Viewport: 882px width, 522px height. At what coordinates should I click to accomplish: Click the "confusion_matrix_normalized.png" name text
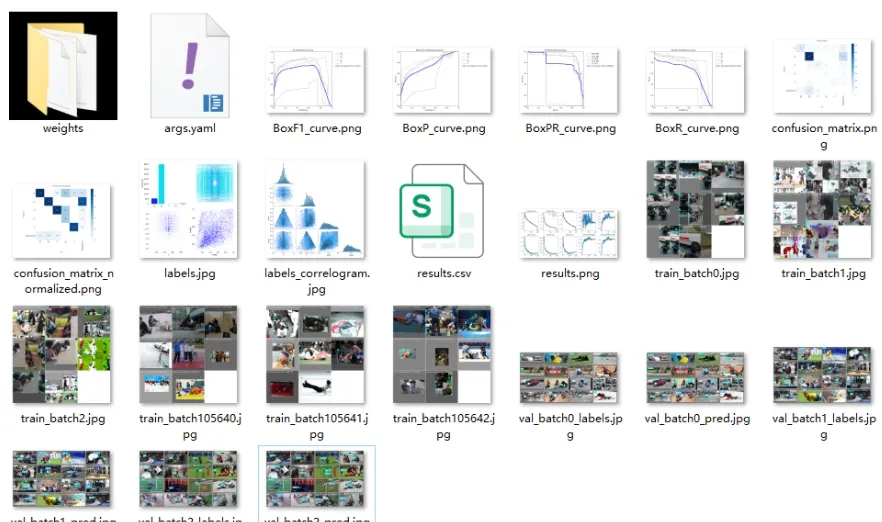pyautogui.click(x=63, y=281)
